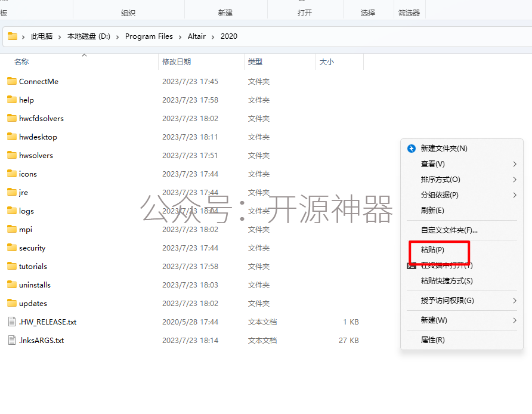Select the tutorials folder row

click(33, 266)
